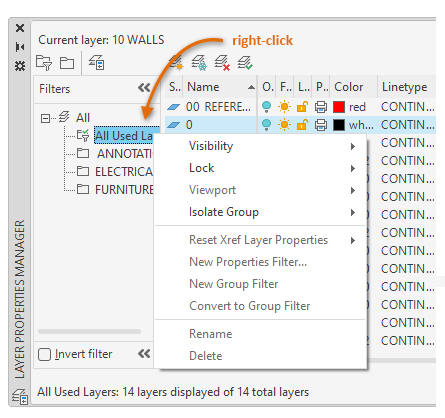Toggle the lock icon for layer 0
Screen dimensions: 445x418
[302, 125]
